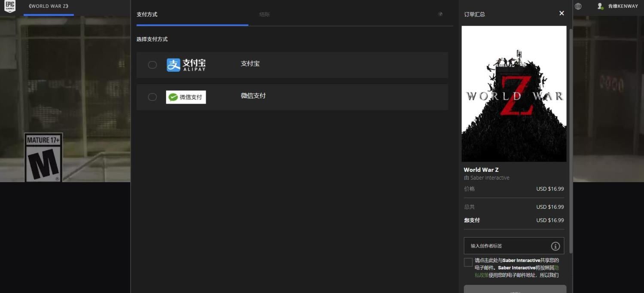Image resolution: width=644 pixels, height=293 pixels.
Task: Click the faded icon right of 结账 step
Action: tap(440, 14)
